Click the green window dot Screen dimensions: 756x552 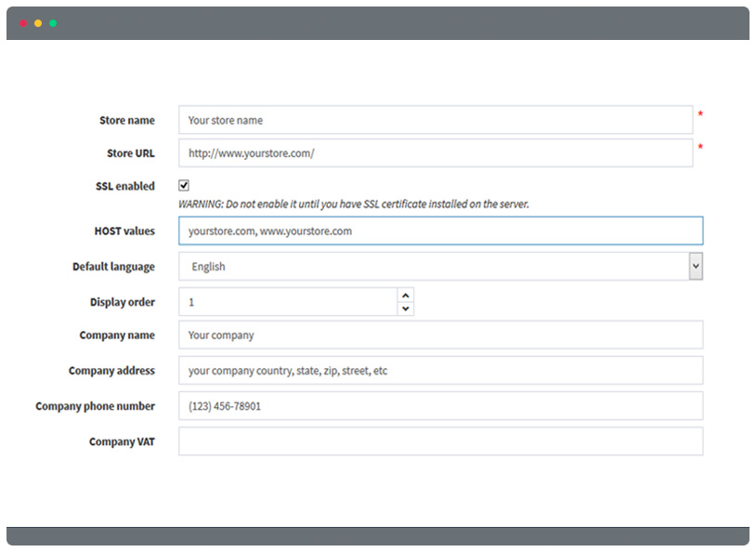53,23
